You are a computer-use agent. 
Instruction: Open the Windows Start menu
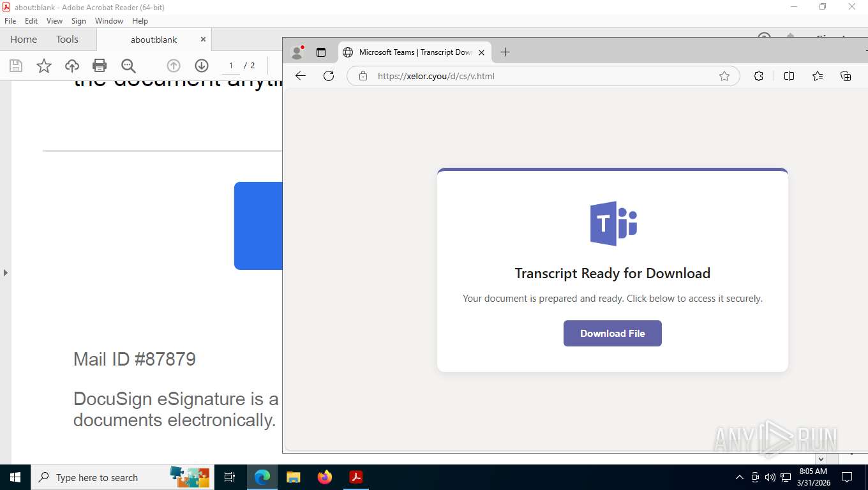15,477
